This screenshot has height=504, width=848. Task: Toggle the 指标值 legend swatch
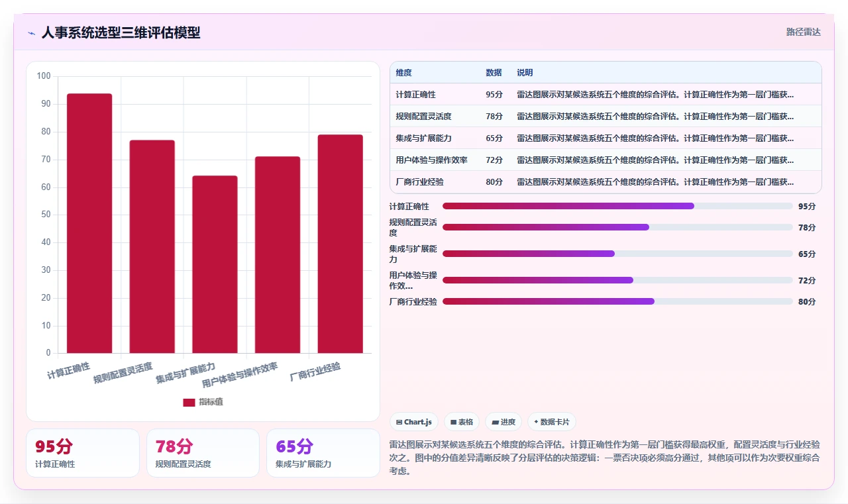pos(189,402)
